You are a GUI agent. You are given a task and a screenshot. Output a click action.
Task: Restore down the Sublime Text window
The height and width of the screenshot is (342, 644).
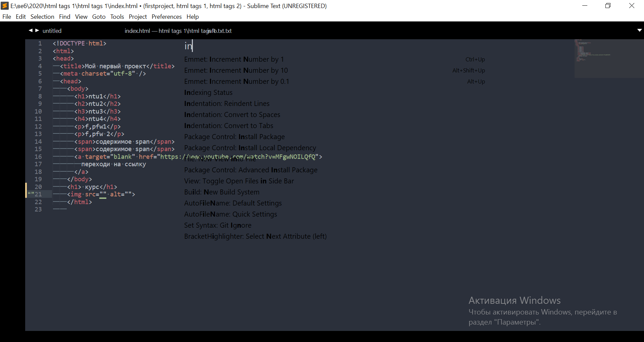click(608, 6)
